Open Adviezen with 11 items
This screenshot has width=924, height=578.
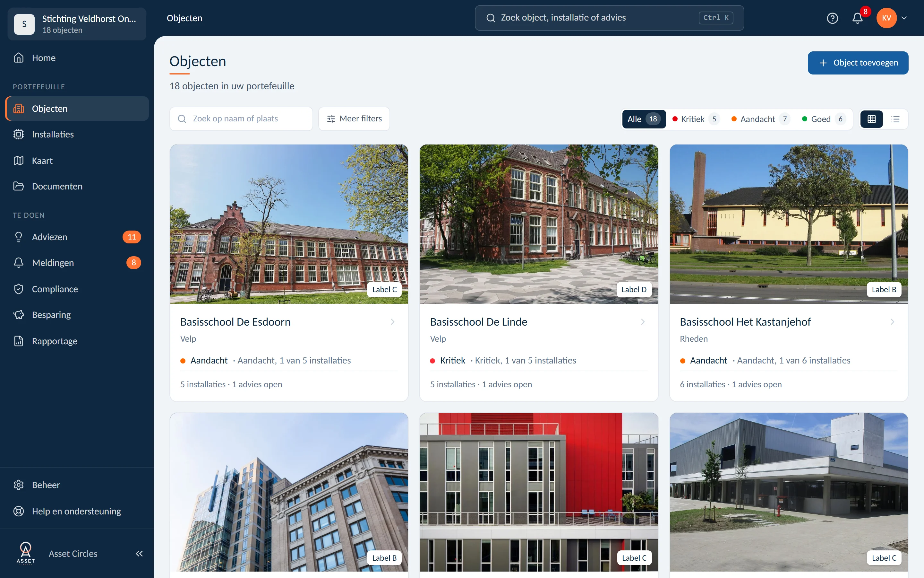click(77, 237)
